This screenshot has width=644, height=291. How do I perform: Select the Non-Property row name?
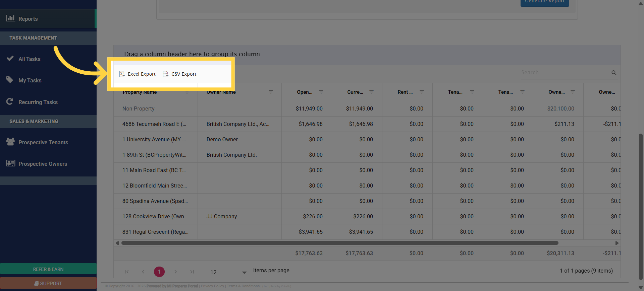coord(138,108)
